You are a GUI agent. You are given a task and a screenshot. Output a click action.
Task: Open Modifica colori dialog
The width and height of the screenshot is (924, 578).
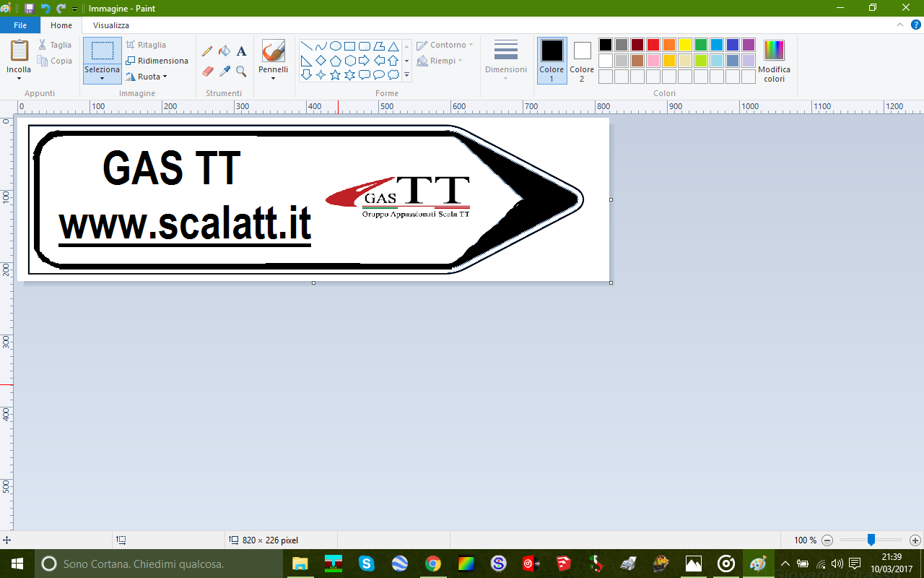pyautogui.click(x=774, y=61)
